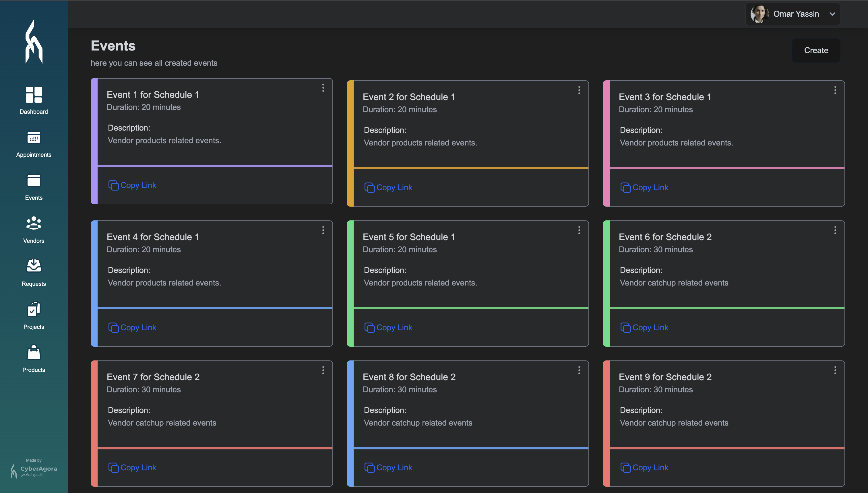This screenshot has width=868, height=493.
Task: Select the Appointments menu label
Action: tap(34, 155)
